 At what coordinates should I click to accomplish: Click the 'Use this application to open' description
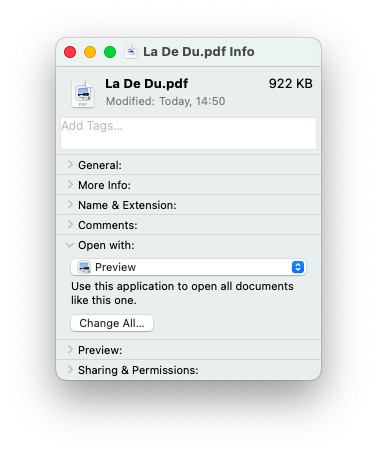[x=182, y=293]
